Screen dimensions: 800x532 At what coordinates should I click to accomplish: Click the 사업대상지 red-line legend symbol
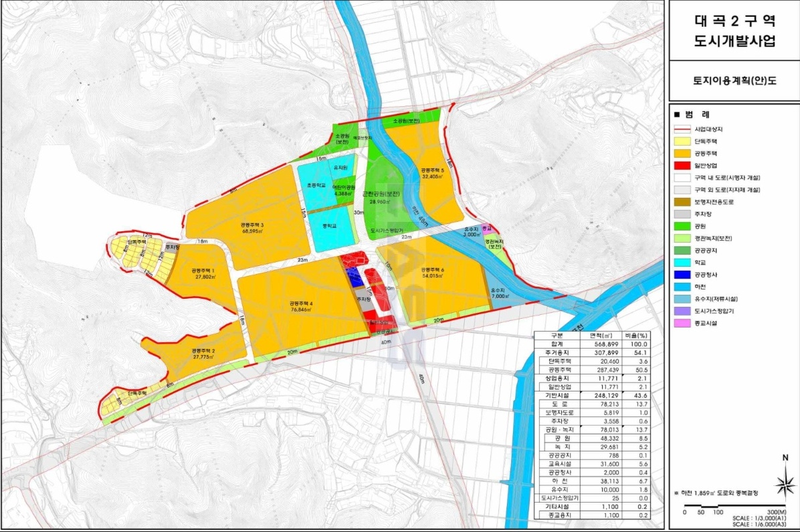coord(682,129)
